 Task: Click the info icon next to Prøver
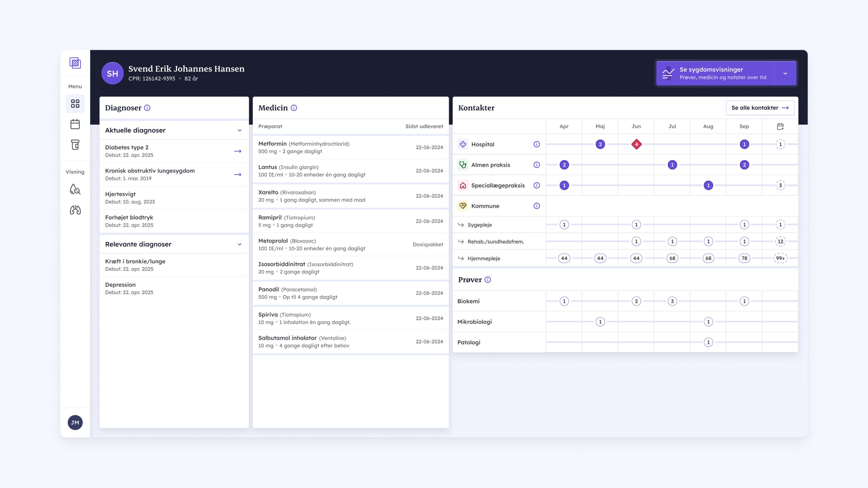pyautogui.click(x=488, y=280)
